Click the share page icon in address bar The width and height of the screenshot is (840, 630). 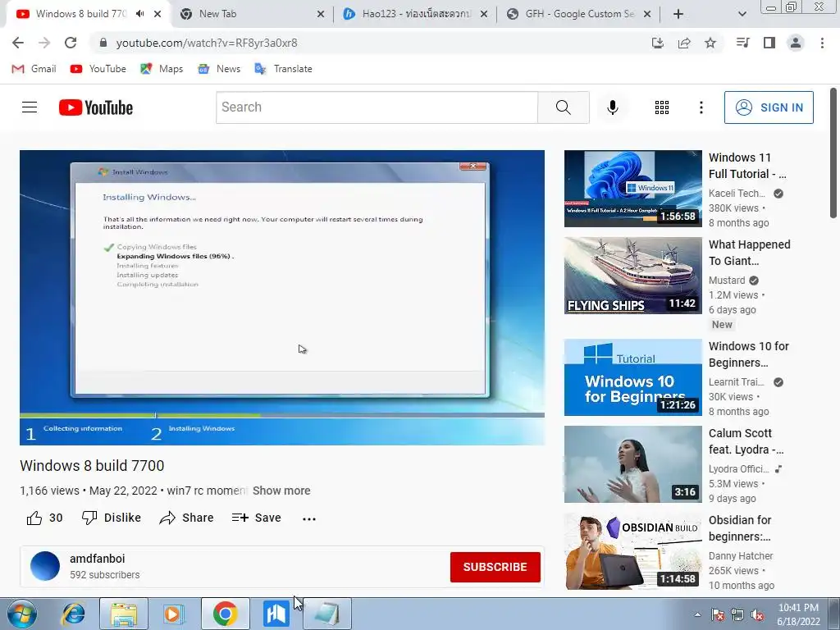684,43
